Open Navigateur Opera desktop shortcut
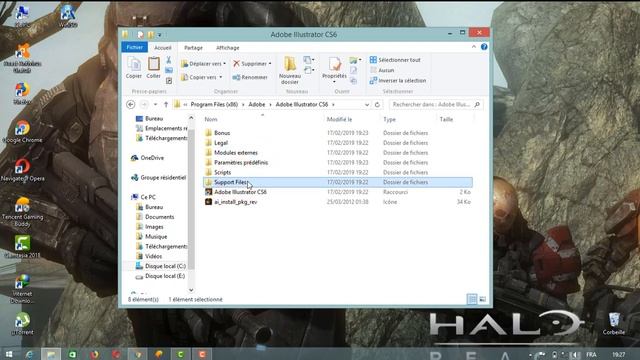 [x=22, y=170]
